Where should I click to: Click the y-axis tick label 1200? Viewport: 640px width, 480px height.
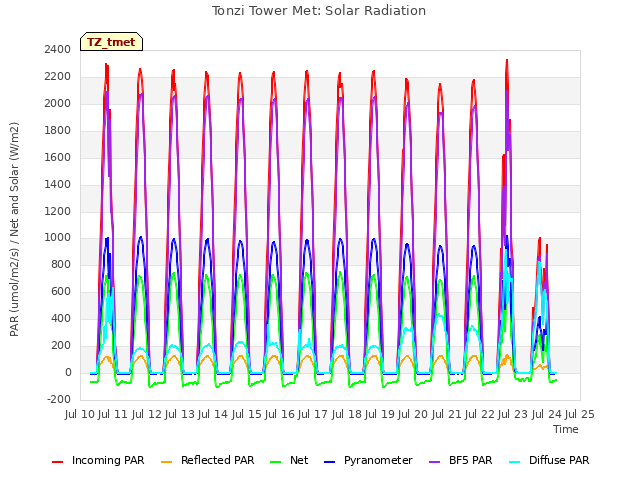coord(58,211)
